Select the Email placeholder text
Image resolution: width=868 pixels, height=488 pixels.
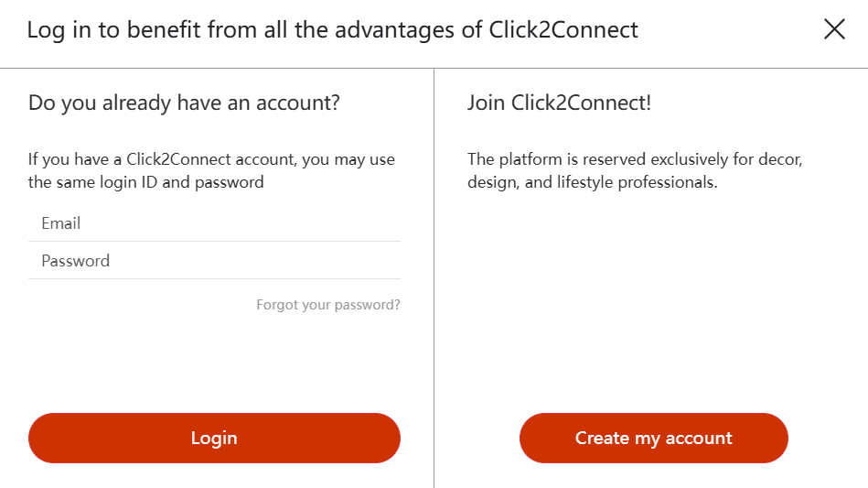click(61, 223)
